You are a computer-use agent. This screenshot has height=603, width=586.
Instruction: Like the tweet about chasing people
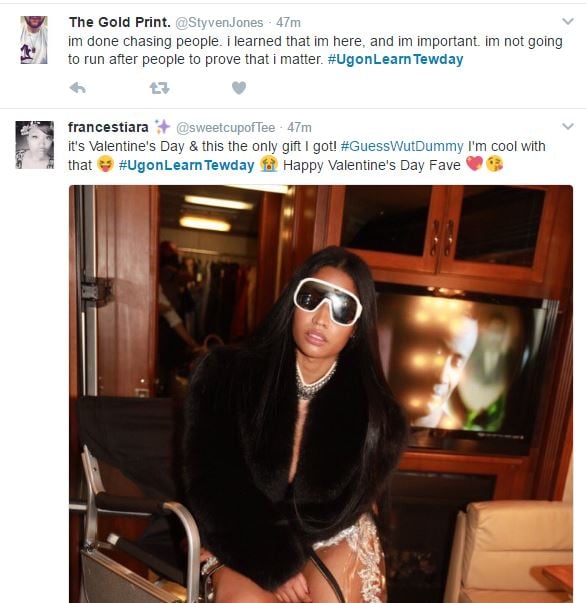239,88
